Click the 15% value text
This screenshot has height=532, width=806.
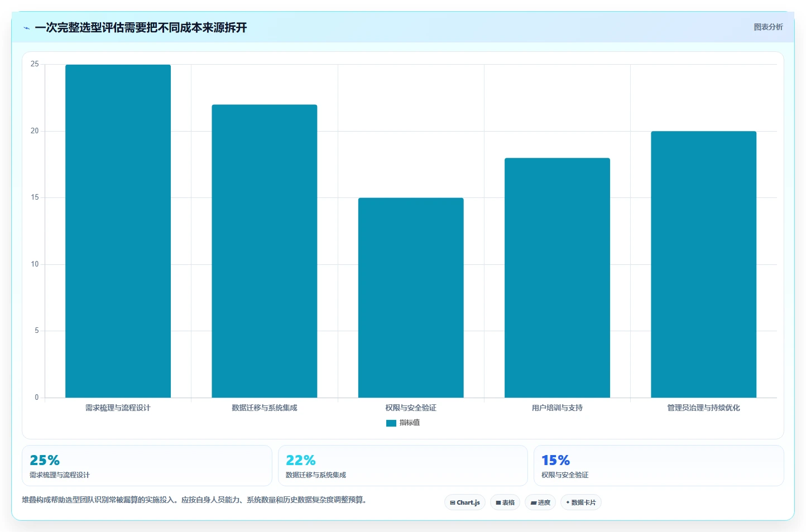pos(555,461)
